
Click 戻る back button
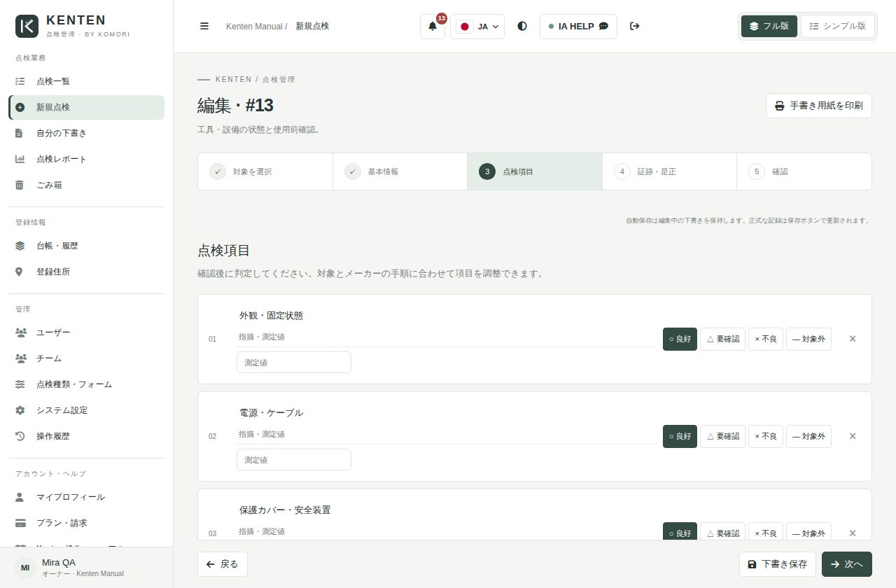point(223,564)
